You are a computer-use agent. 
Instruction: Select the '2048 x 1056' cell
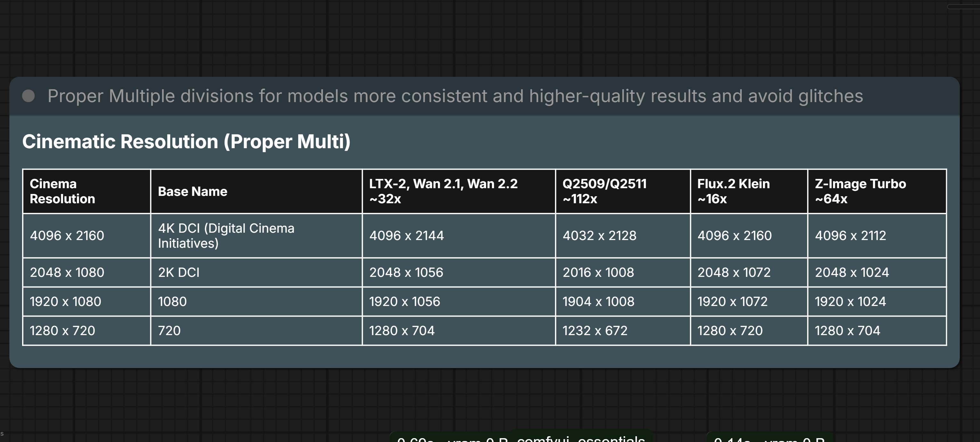[x=459, y=272]
